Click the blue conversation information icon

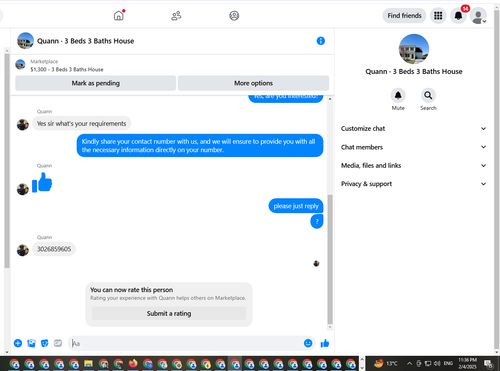click(321, 41)
